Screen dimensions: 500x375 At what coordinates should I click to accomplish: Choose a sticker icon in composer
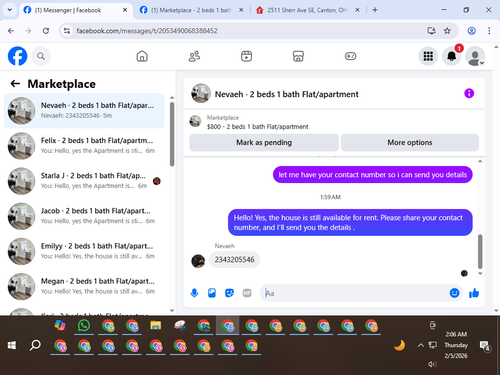[229, 293]
